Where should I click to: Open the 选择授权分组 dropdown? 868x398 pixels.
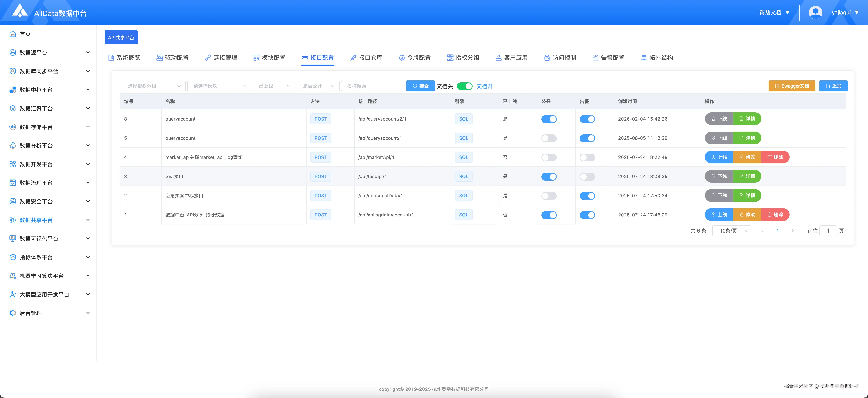153,86
